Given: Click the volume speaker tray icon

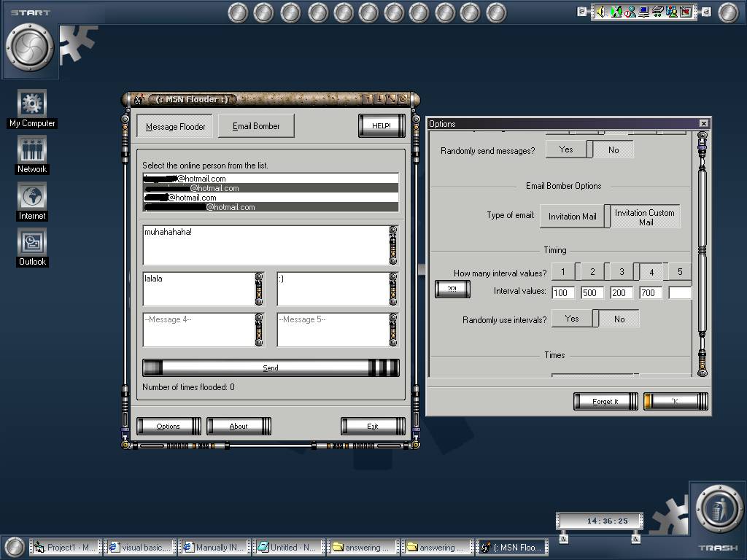Looking at the screenshot, I should (601, 12).
